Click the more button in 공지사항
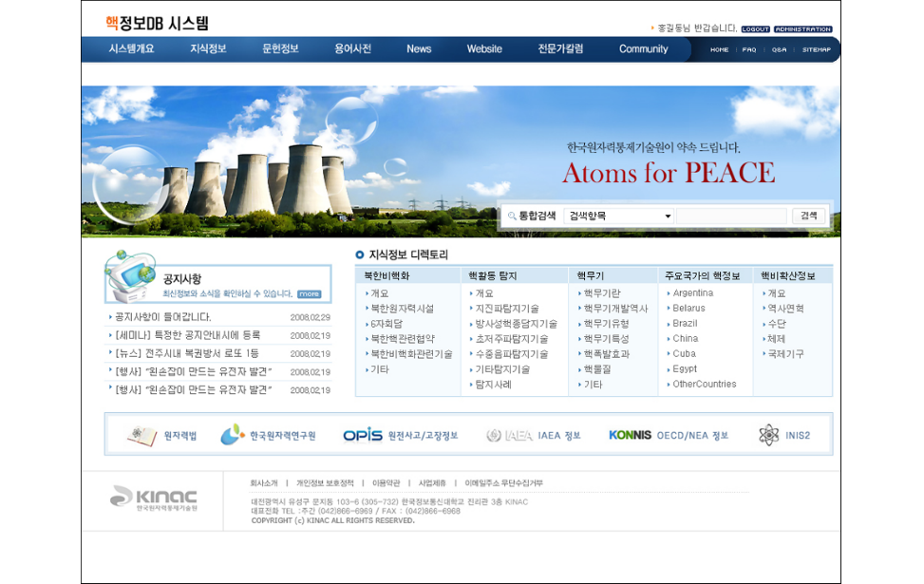 click(309, 294)
